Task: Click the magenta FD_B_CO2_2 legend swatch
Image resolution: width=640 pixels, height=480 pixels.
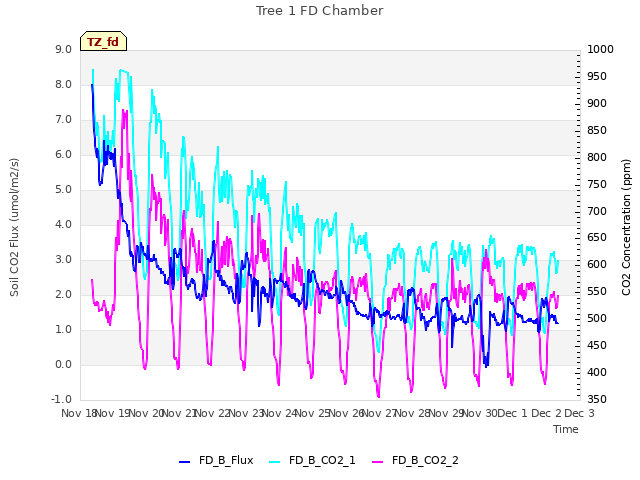Action: [378, 462]
